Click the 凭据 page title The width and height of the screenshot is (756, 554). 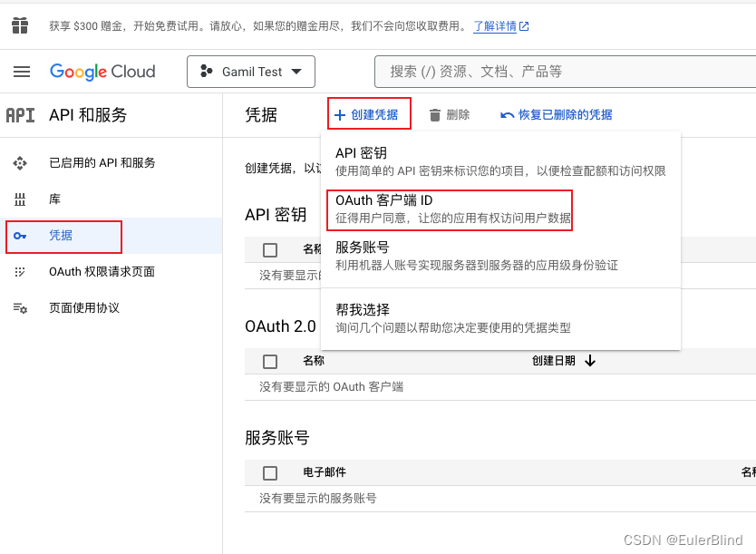click(261, 115)
